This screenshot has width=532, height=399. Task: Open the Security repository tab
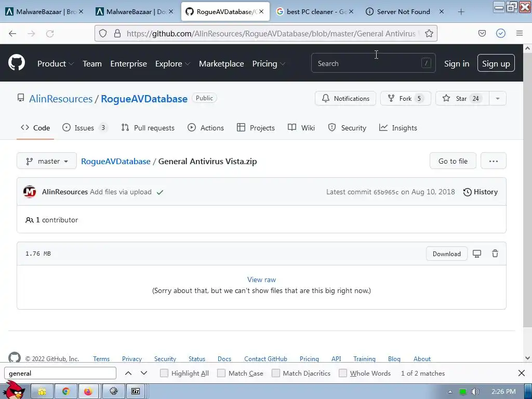[x=347, y=128]
